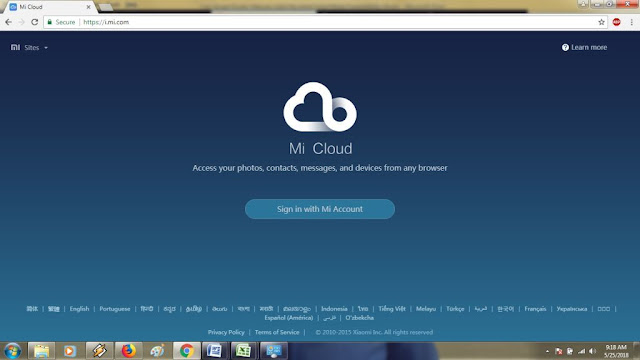Open the Adblock extension icon

(616, 22)
